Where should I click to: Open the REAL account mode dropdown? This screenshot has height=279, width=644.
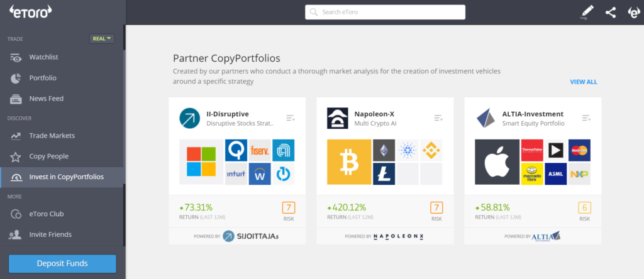pyautogui.click(x=102, y=39)
